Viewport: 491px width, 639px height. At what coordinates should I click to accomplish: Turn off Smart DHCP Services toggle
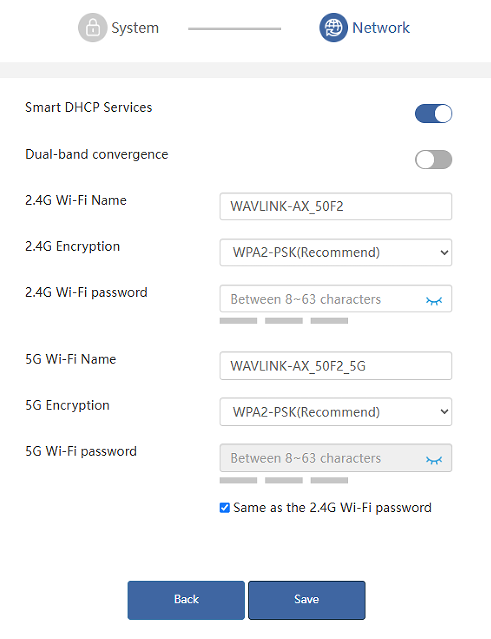tap(434, 113)
